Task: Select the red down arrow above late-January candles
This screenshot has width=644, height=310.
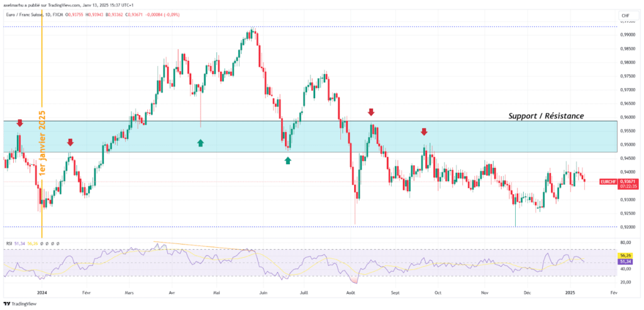Action: pyautogui.click(x=70, y=143)
